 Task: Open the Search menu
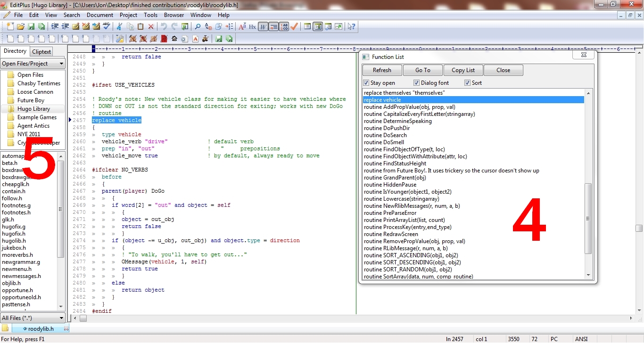(72, 15)
